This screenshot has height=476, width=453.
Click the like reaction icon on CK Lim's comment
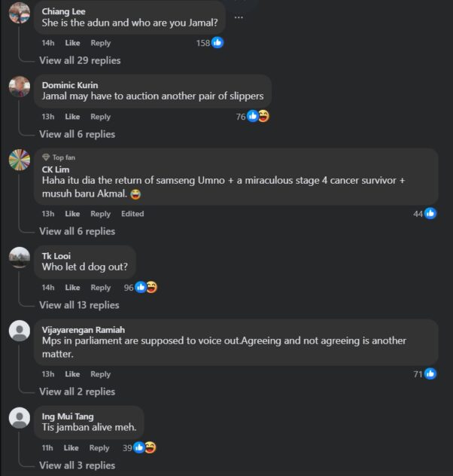click(x=430, y=214)
